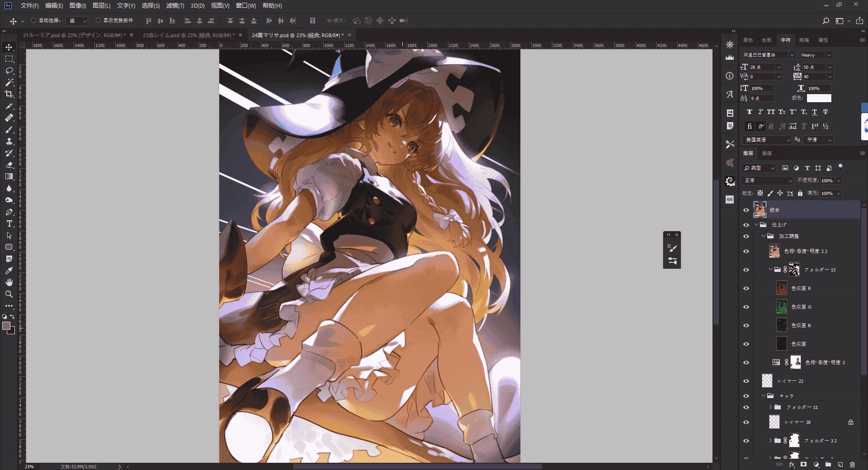Screen dimensions: 868x470
Task: Click the 色相·彩度·明度 2 2 layer thumbnail
Action: pyautogui.click(x=774, y=251)
